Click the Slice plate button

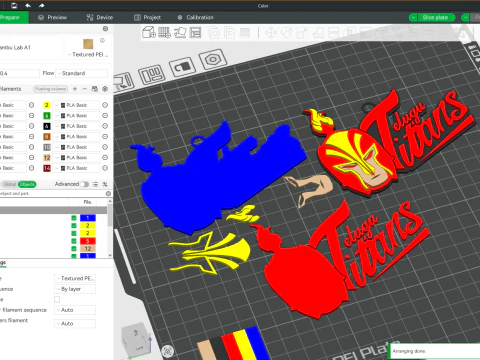click(x=436, y=17)
